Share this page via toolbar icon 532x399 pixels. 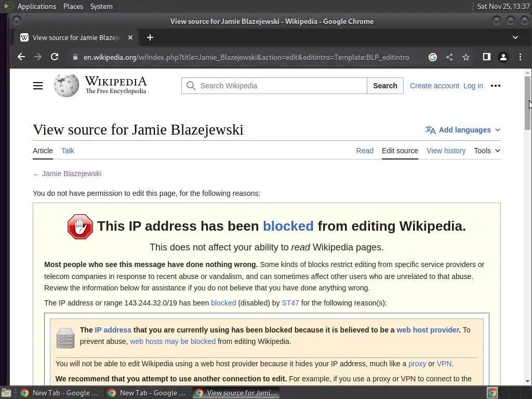pos(449,57)
